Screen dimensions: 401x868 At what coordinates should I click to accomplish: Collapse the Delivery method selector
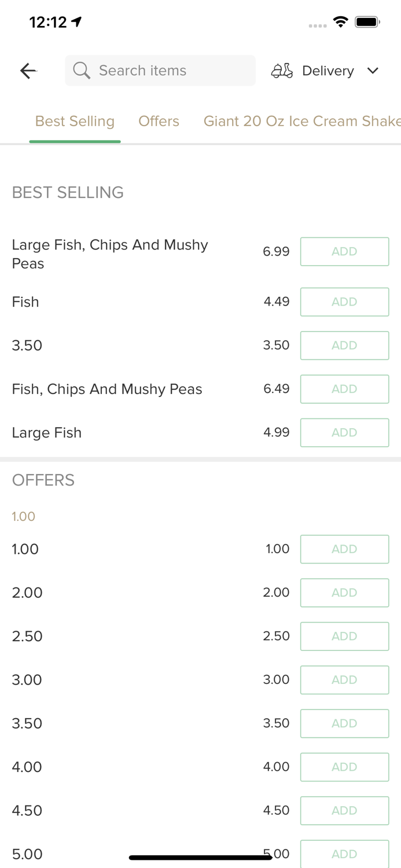373,71
